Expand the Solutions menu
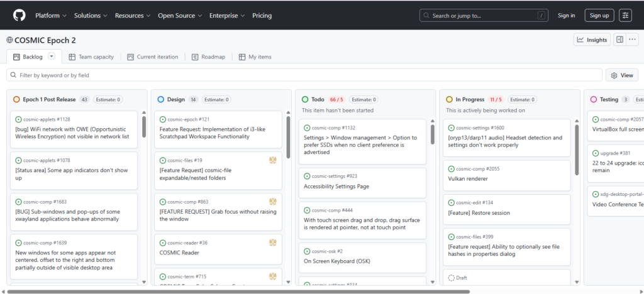Image resolution: width=644 pixels, height=294 pixels. tap(91, 16)
